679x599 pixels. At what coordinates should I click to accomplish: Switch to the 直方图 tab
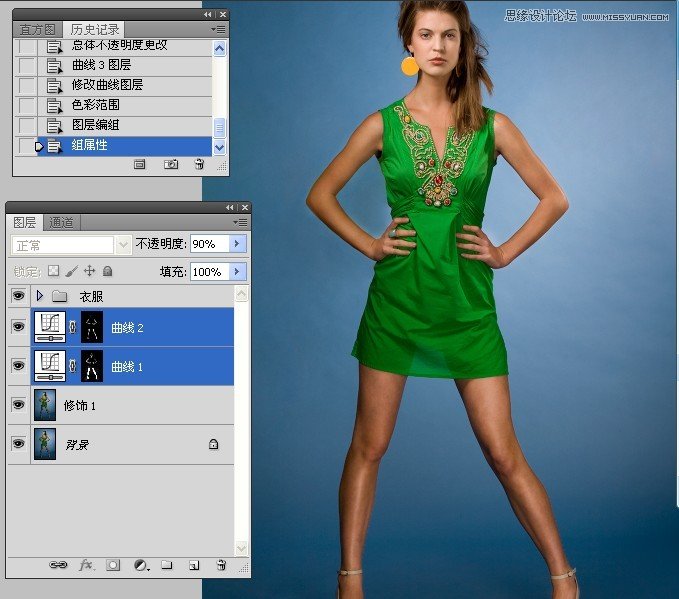(x=37, y=29)
